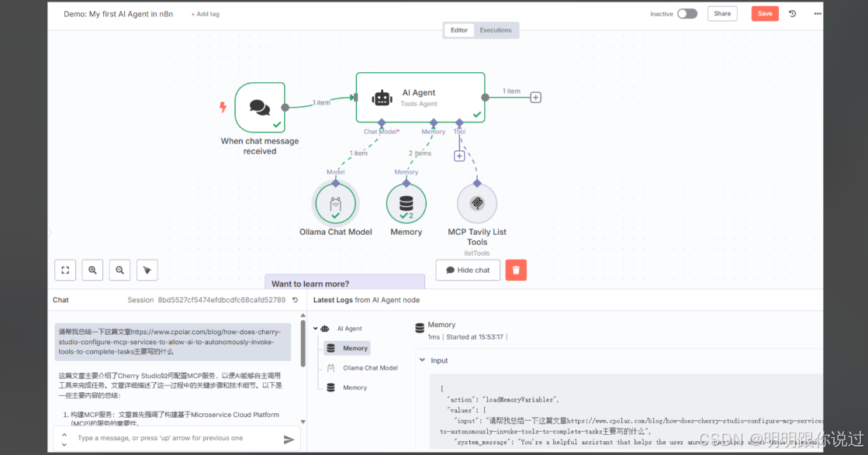Collapse the AI Agent log tree
The image size is (868, 455).
(x=316, y=329)
